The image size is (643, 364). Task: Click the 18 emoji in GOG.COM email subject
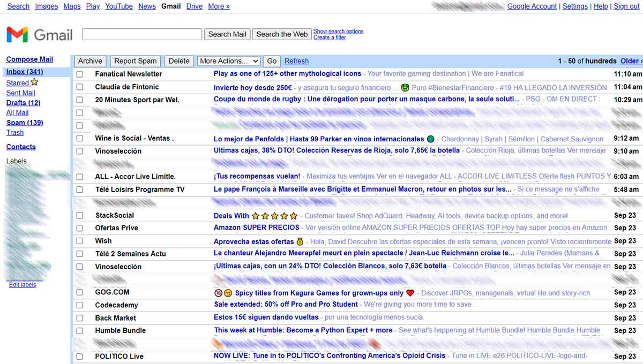pos(218,293)
